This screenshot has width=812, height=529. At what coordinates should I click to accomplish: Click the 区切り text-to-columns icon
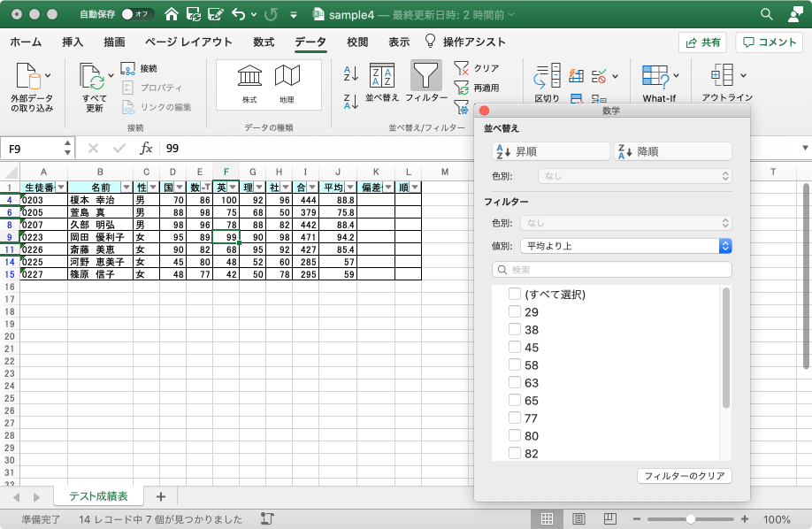click(x=547, y=76)
